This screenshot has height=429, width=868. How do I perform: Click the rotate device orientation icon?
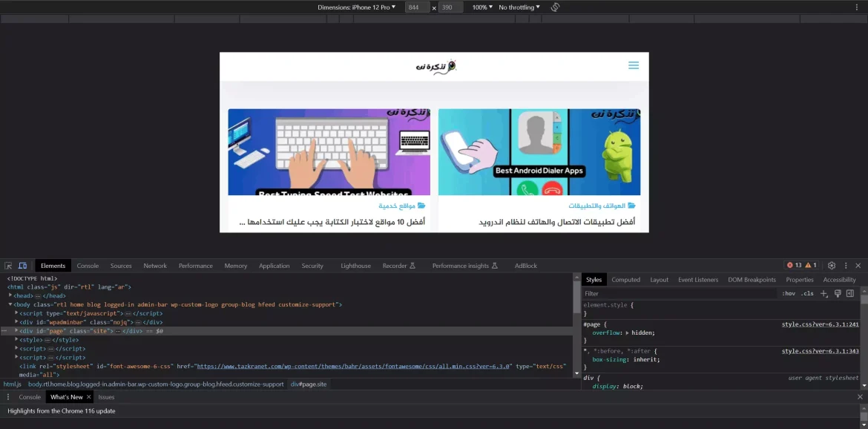click(x=555, y=7)
